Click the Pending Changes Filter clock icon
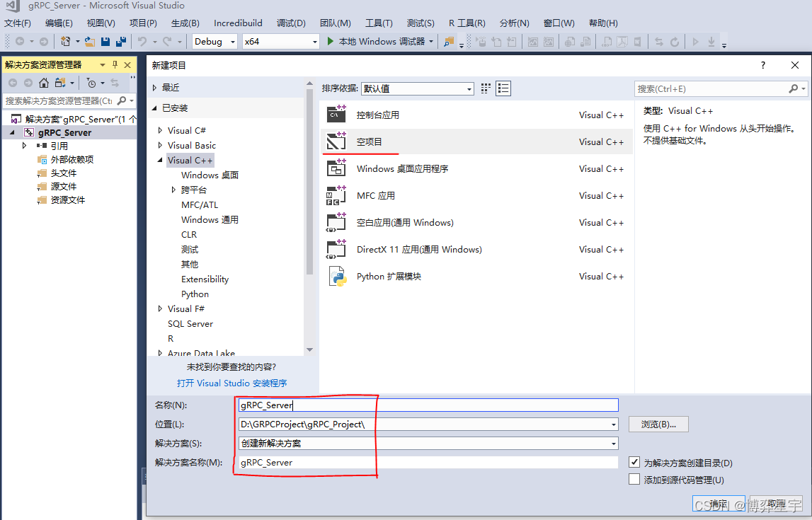The image size is (812, 520). click(91, 83)
